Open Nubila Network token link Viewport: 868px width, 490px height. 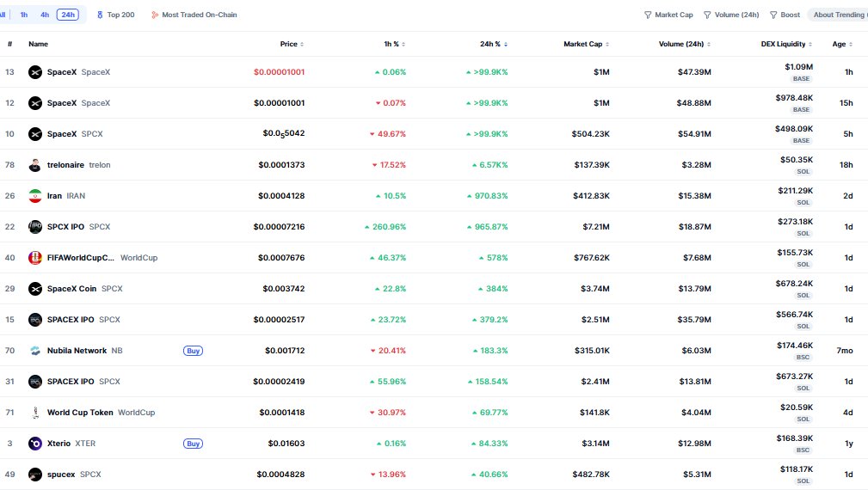pos(84,352)
